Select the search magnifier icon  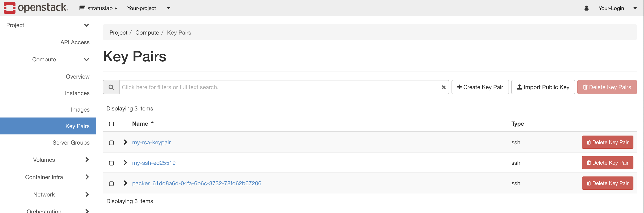pyautogui.click(x=111, y=87)
